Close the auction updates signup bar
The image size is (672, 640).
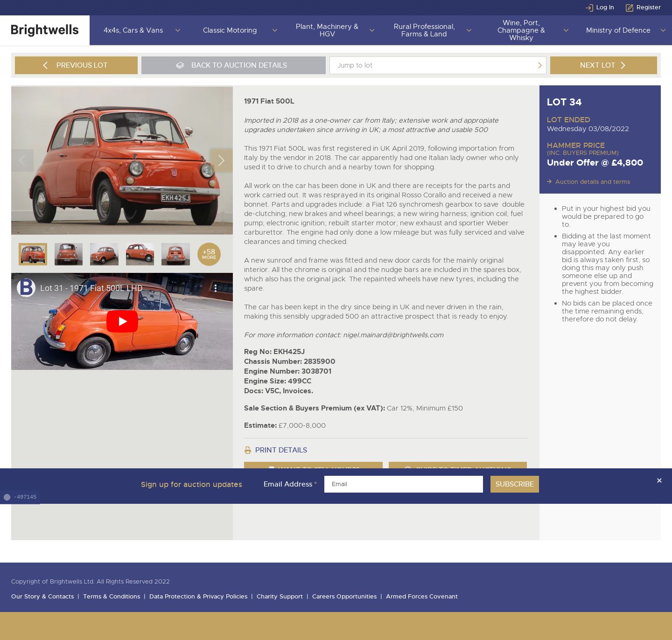tap(659, 480)
